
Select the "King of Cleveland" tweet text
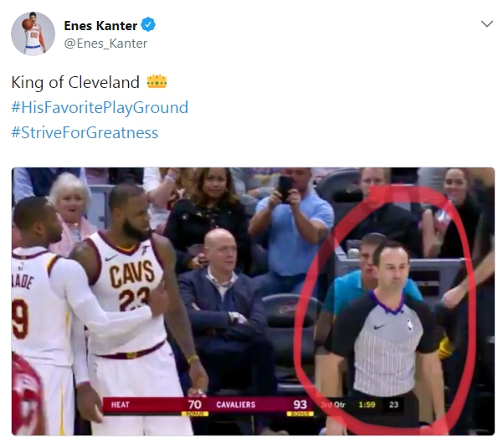(x=75, y=82)
